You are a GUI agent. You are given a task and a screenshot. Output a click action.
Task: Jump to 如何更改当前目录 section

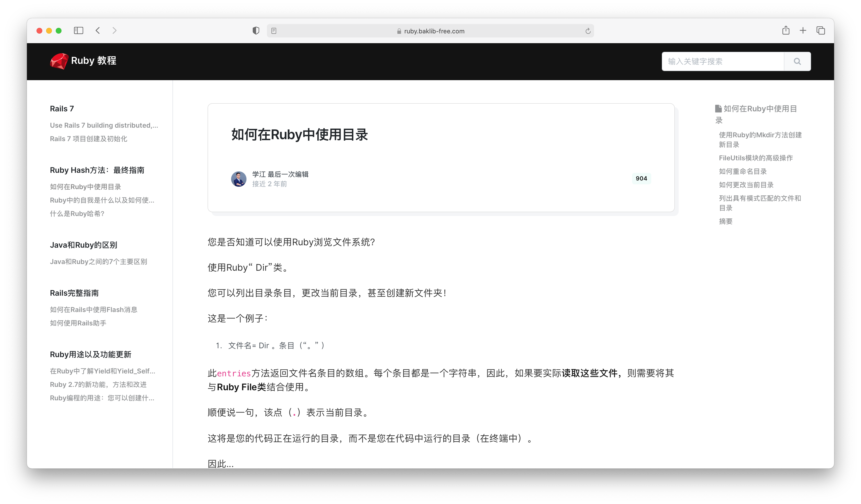point(746,185)
